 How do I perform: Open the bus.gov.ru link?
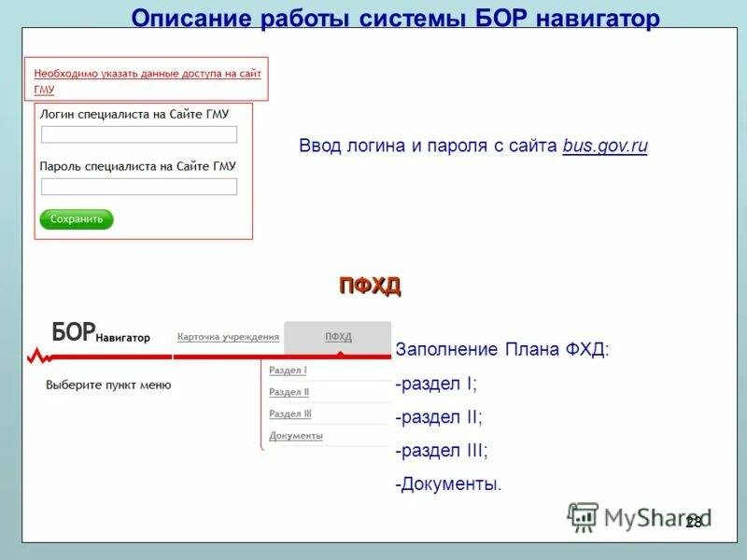coord(605,144)
